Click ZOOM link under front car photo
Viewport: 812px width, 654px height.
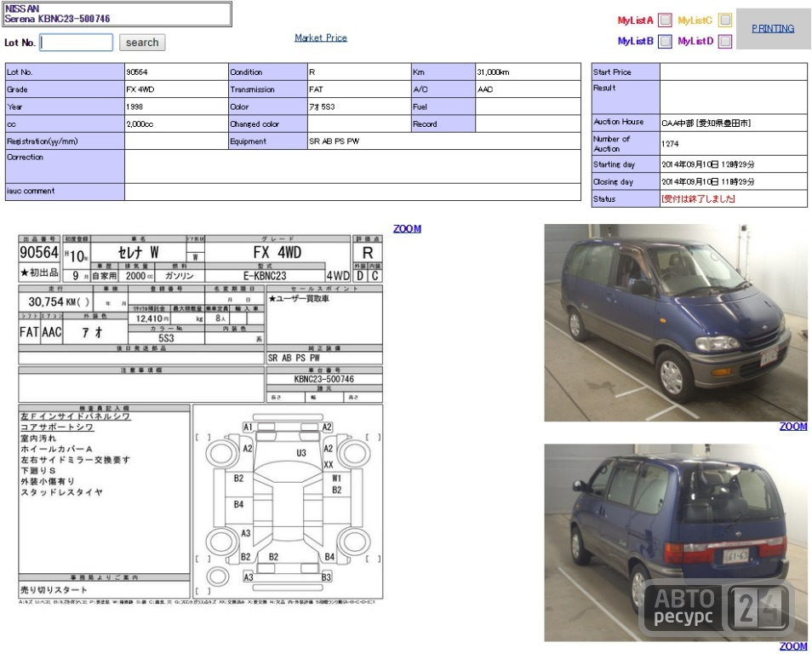(792, 427)
